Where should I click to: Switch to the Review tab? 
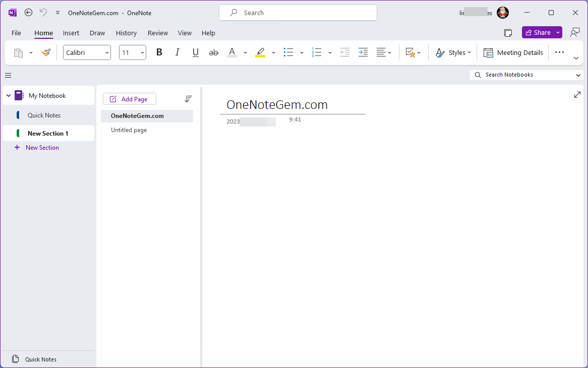pyautogui.click(x=157, y=33)
